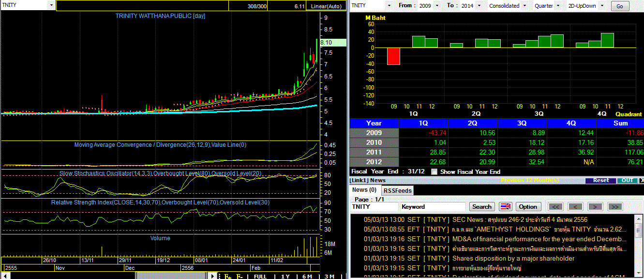Click the 2Q column header
Screen dimensions: 644x279
(473, 123)
